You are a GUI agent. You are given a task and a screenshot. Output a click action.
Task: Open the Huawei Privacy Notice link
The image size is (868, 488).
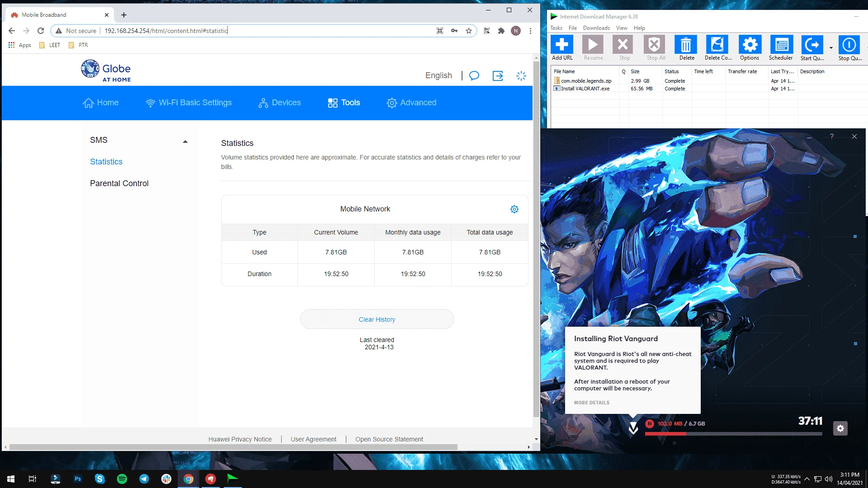[x=240, y=439]
